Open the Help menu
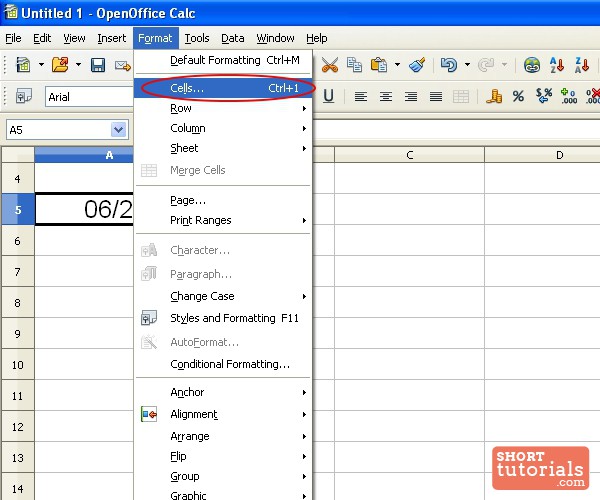Screen dimensions: 600x500 click(x=316, y=38)
